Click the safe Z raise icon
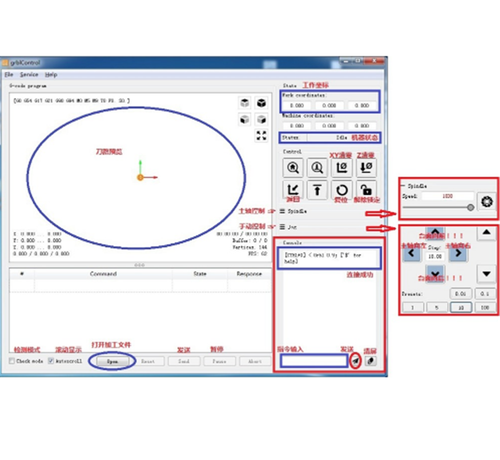500x460 pixels. click(317, 190)
